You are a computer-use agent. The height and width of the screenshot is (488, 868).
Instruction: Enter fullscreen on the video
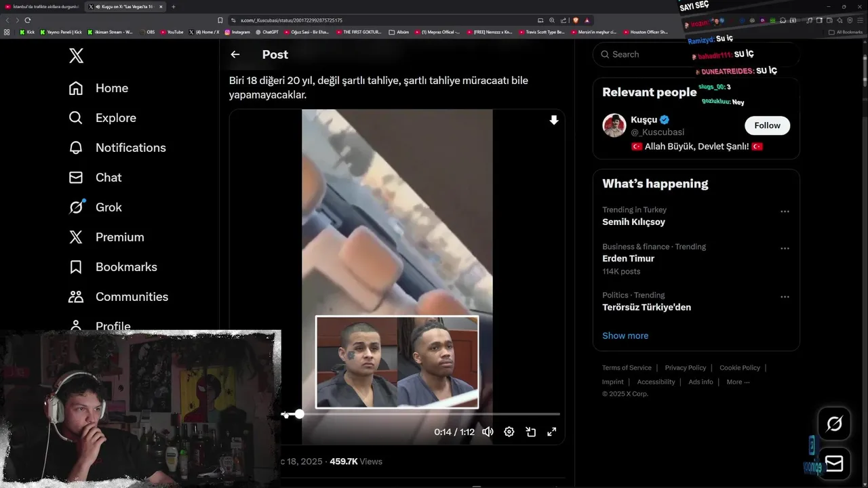[552, 432]
